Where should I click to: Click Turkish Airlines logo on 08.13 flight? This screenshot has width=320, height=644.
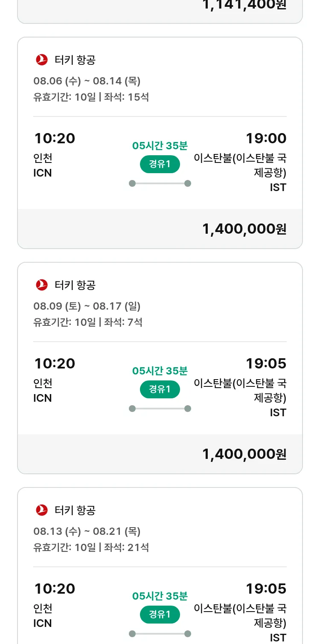tap(42, 510)
